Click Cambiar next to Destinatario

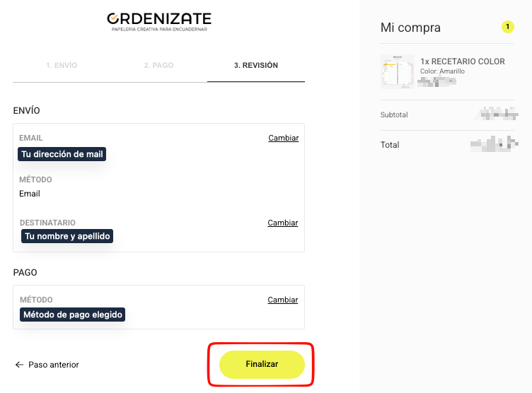(282, 223)
